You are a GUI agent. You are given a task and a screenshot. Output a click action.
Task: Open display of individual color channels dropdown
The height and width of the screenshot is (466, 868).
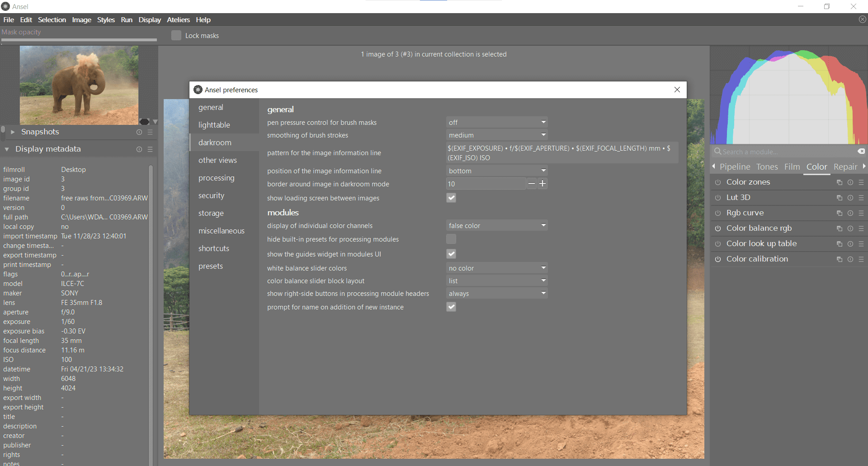[x=497, y=225]
